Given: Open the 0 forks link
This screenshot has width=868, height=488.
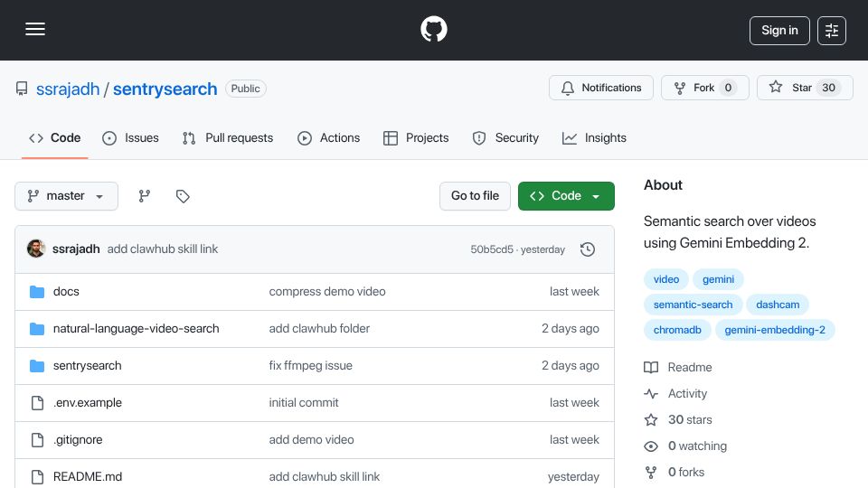Looking at the screenshot, I should click(x=675, y=472).
